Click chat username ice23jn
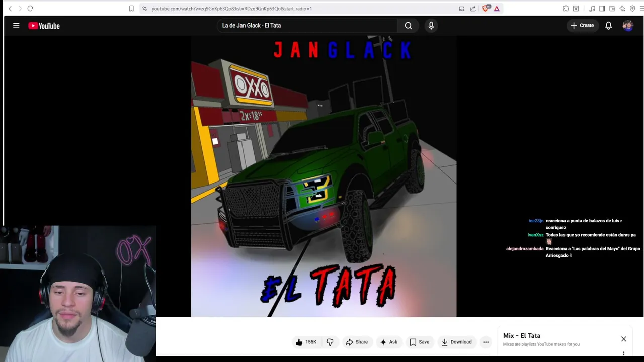The height and width of the screenshot is (362, 644). [536, 221]
